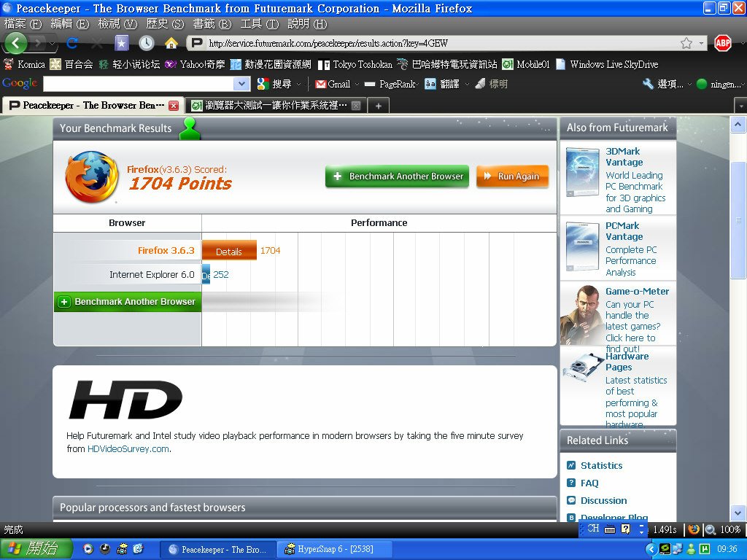
Task: Open the FAQ related link
Action: coord(589,483)
